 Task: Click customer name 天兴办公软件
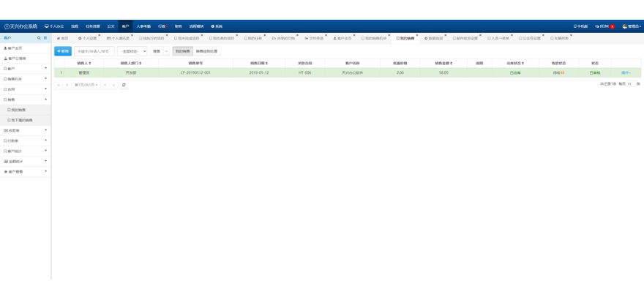click(353, 72)
